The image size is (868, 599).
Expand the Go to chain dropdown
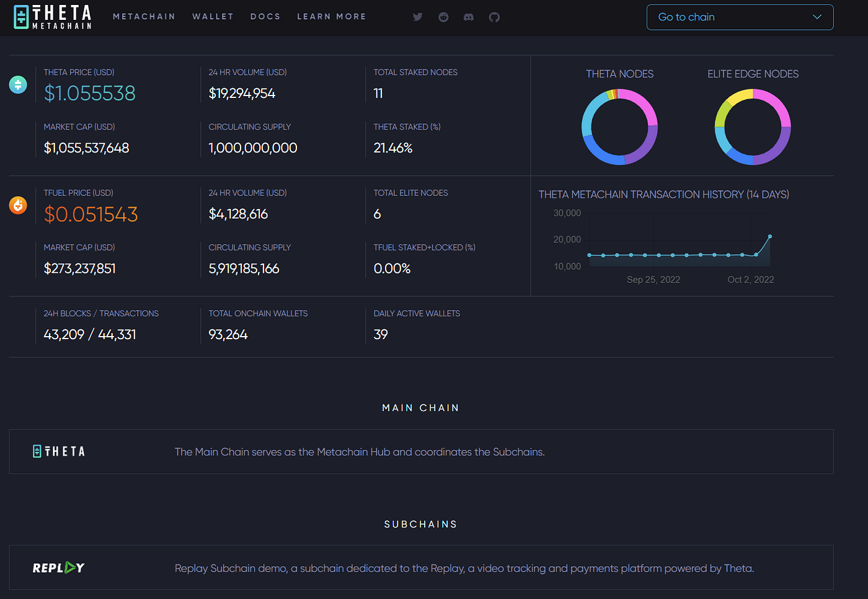(740, 17)
